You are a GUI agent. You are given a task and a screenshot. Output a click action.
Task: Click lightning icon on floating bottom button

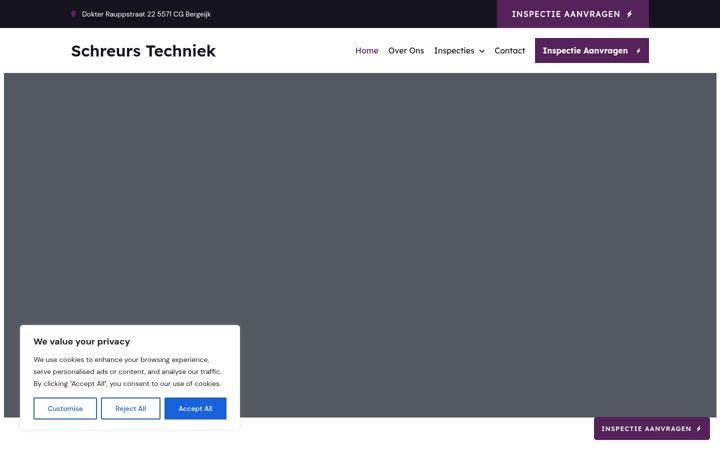698,428
